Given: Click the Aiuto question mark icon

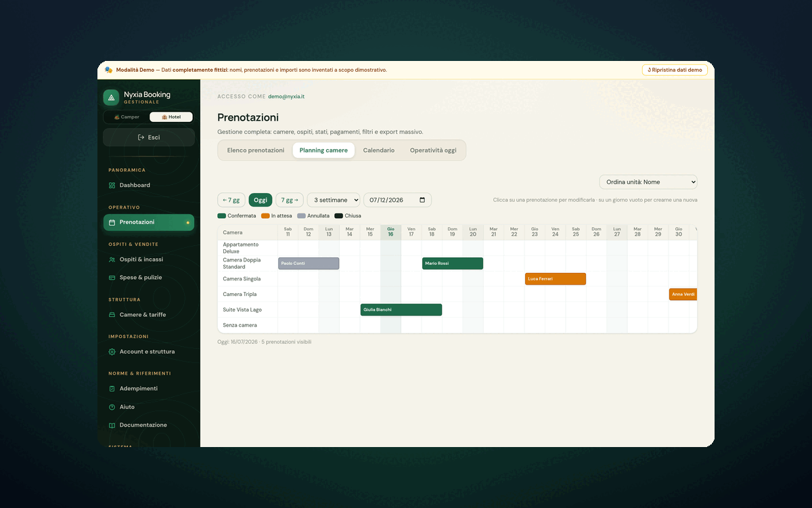Looking at the screenshot, I should (x=112, y=407).
